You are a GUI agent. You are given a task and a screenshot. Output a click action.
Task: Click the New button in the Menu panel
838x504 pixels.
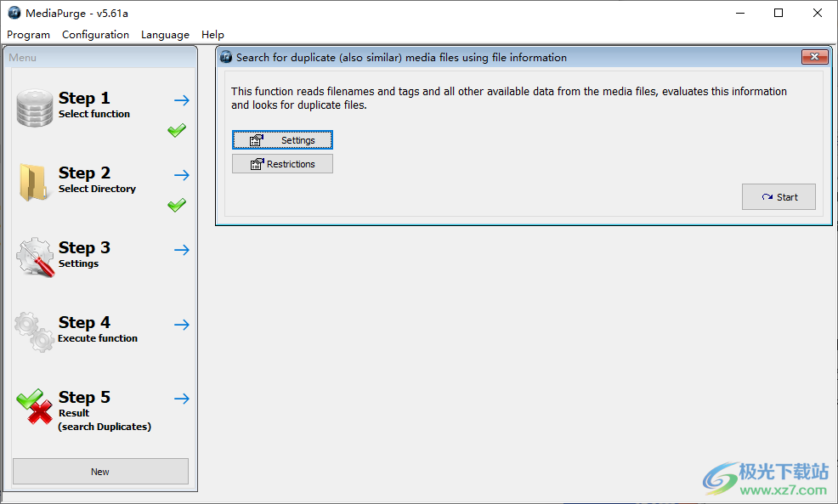tap(100, 472)
